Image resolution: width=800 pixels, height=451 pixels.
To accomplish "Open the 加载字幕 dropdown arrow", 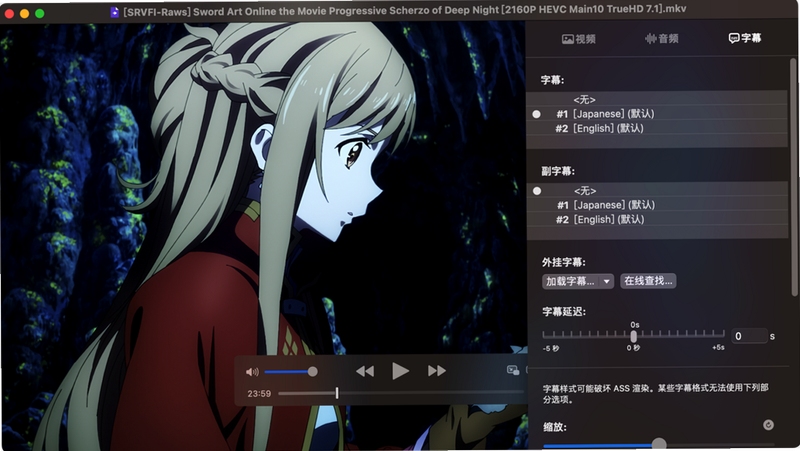I will click(x=607, y=281).
